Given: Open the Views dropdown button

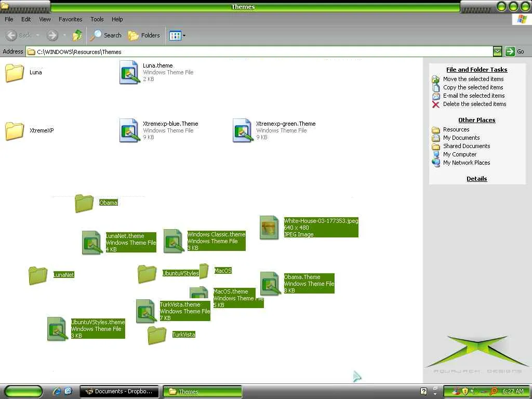Looking at the screenshot, I should coord(178,35).
